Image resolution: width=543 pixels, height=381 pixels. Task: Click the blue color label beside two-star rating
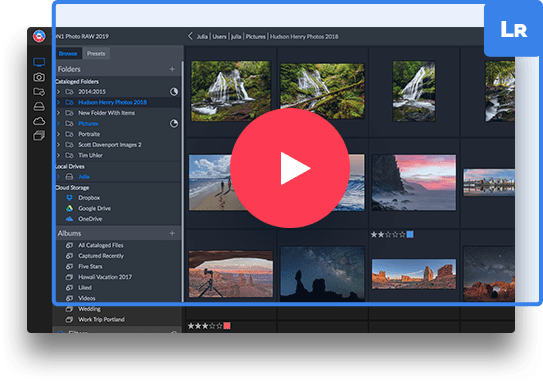410,234
